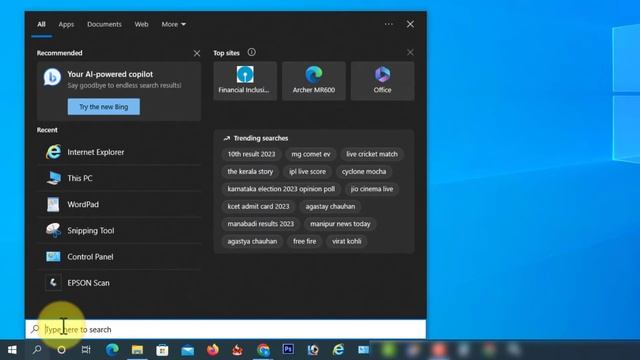Search trending 'free fire'

[x=304, y=241]
